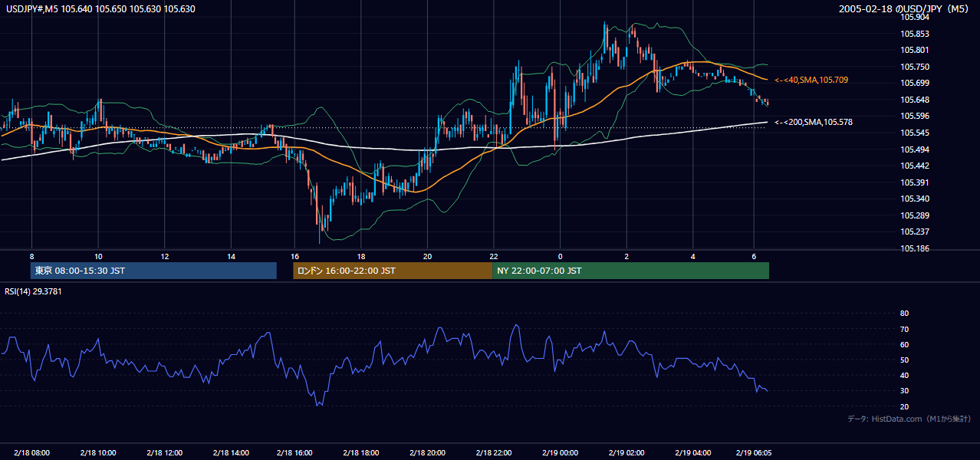
Task: Click RSI axis level 60
Action: (x=904, y=344)
